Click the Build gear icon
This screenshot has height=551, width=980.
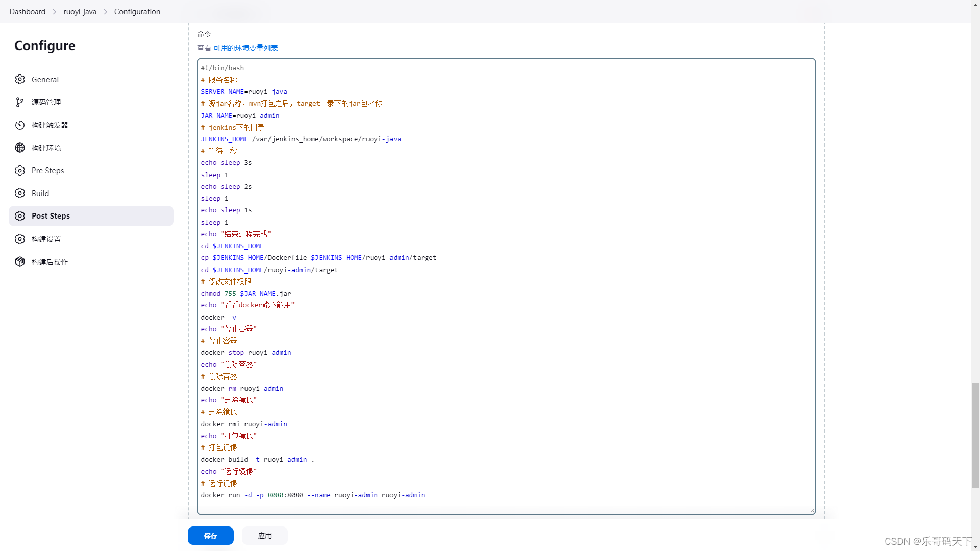pos(20,193)
